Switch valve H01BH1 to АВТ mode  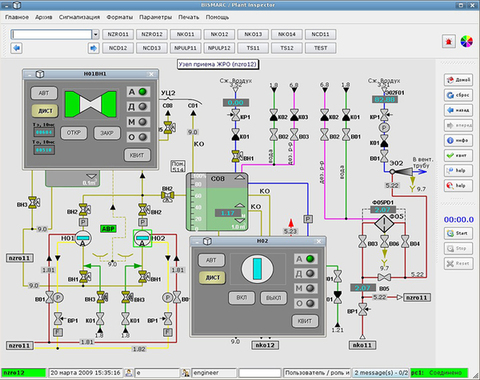44,93
